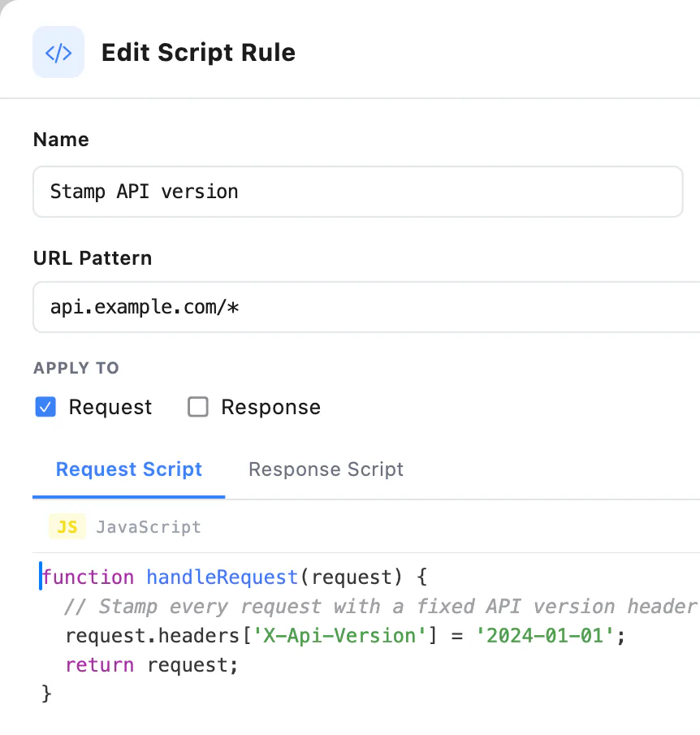Enable the Request checkbox
The width and height of the screenshot is (700, 735).
45,406
